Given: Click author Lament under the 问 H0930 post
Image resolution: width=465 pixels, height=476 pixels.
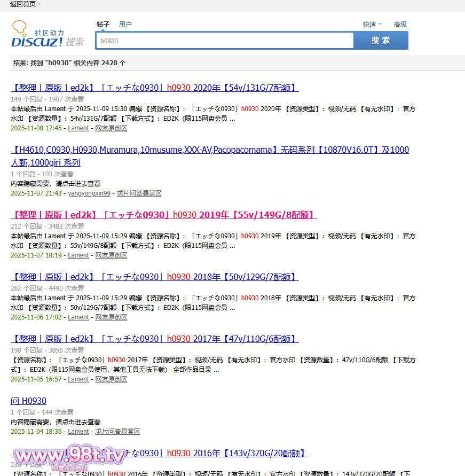Looking at the screenshot, I should point(78,432).
